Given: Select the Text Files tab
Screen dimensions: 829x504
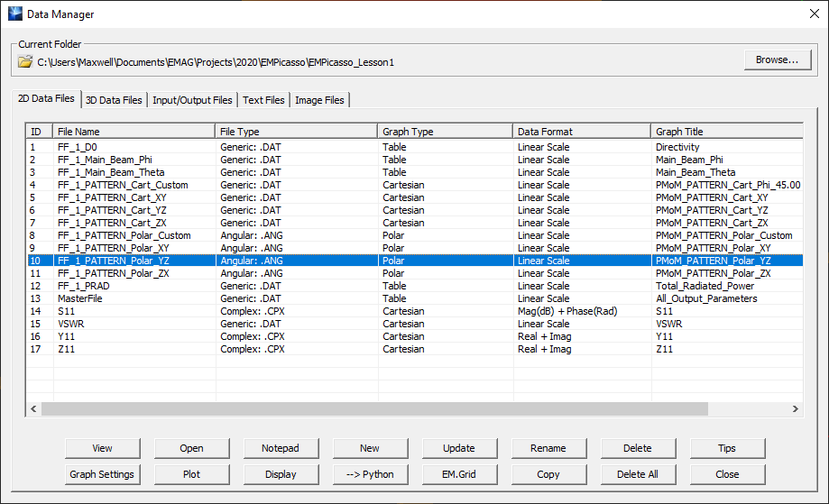Looking at the screenshot, I should pos(263,100).
